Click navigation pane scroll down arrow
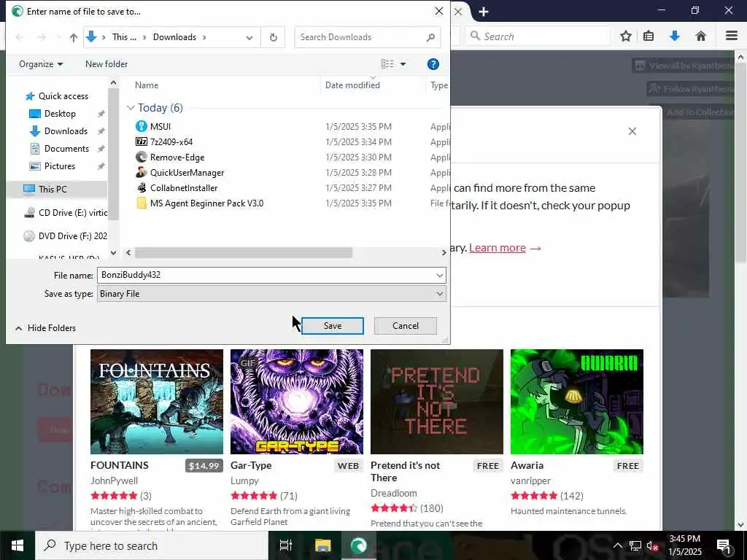The width and height of the screenshot is (747, 560). 113,253
